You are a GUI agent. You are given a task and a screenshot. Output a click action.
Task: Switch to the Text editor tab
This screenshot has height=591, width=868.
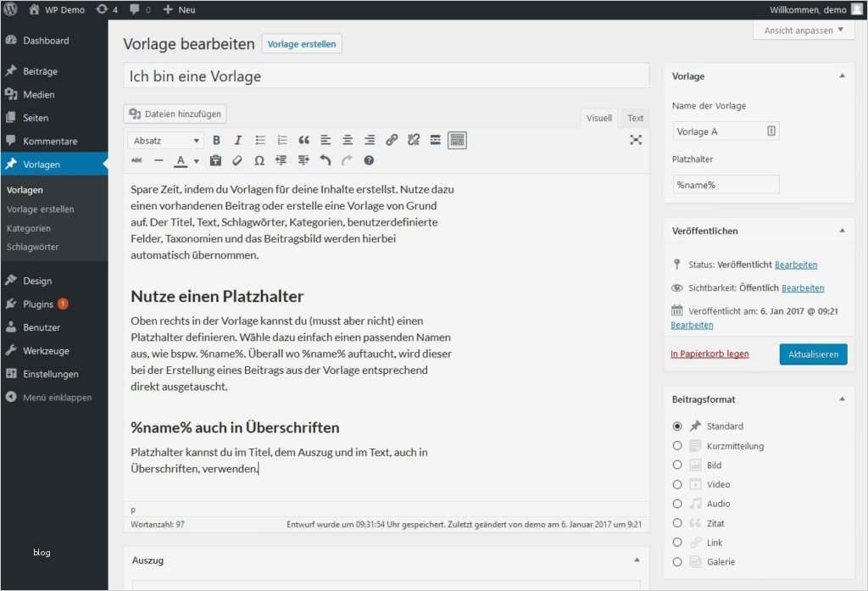click(634, 118)
